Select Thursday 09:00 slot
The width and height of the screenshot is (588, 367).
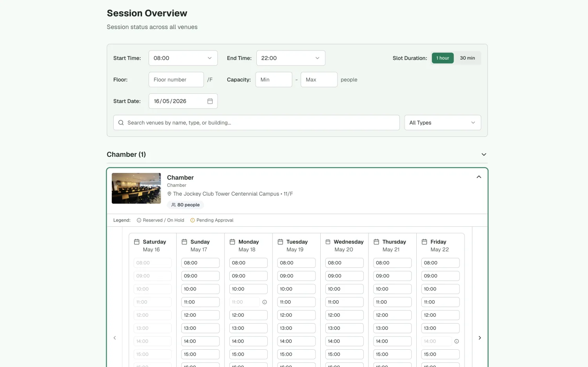click(392, 276)
